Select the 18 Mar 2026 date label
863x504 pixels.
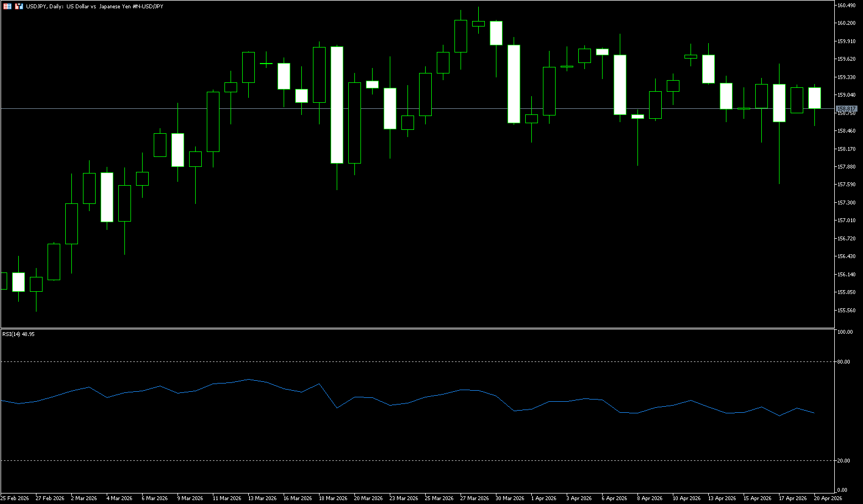pos(333,498)
